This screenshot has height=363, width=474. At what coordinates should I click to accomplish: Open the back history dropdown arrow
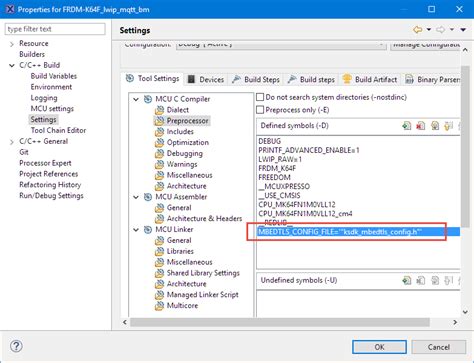click(x=429, y=30)
